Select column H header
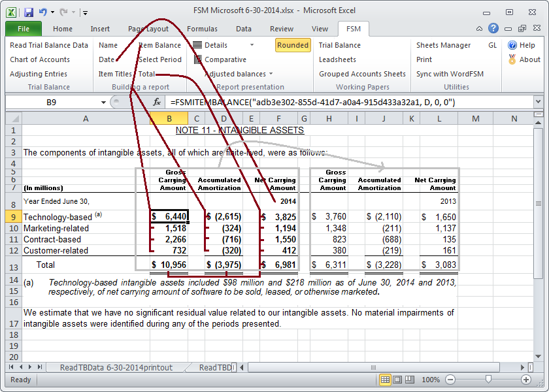 click(x=329, y=119)
